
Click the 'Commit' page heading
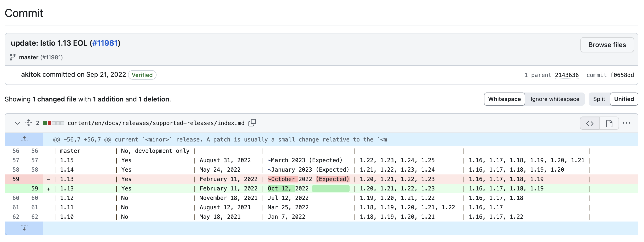(24, 13)
